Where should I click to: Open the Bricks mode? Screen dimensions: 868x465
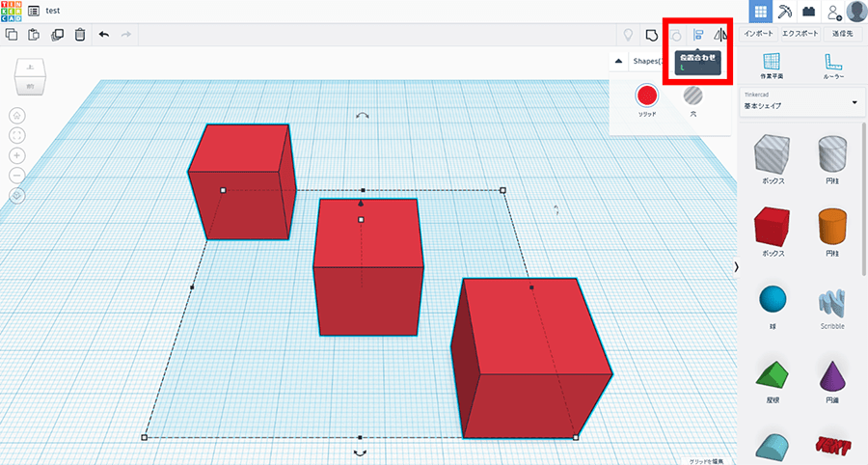(x=809, y=11)
